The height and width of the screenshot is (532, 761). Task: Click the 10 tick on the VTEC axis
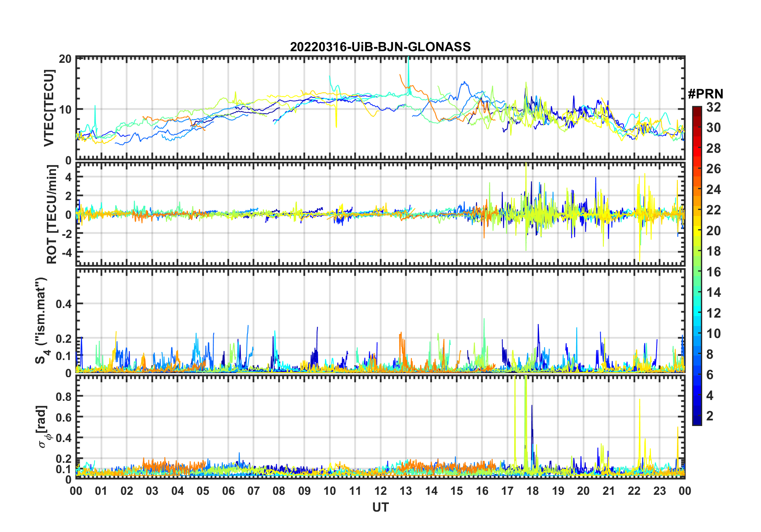click(x=65, y=109)
